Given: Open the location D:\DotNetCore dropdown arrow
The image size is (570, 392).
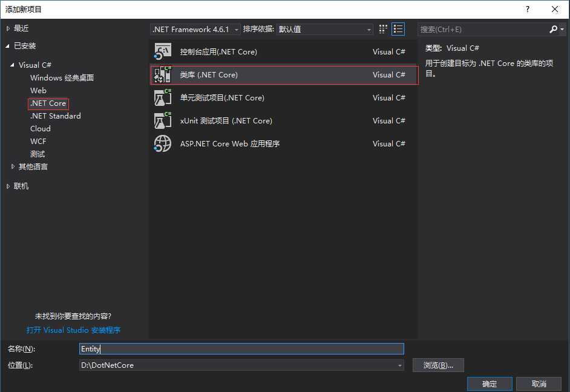Looking at the screenshot, I should [399, 365].
